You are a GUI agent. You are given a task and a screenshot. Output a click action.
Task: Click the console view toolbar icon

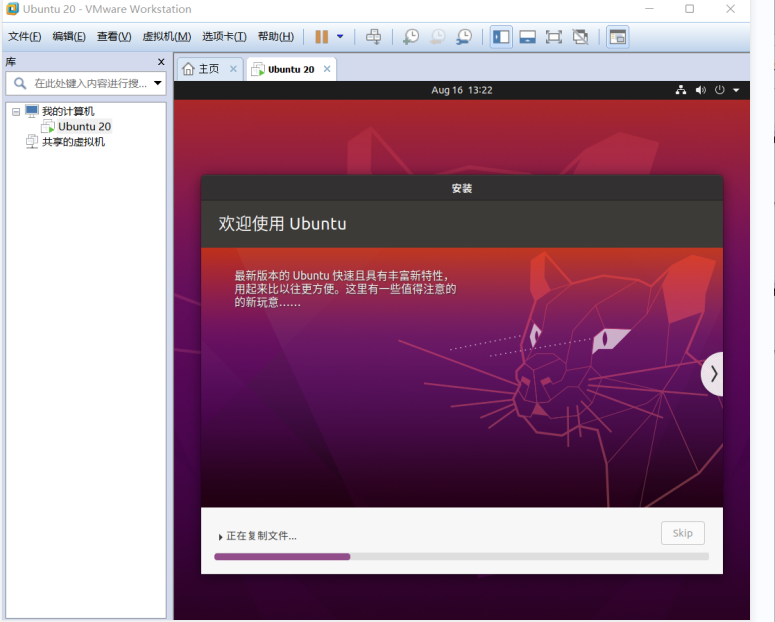(x=617, y=37)
